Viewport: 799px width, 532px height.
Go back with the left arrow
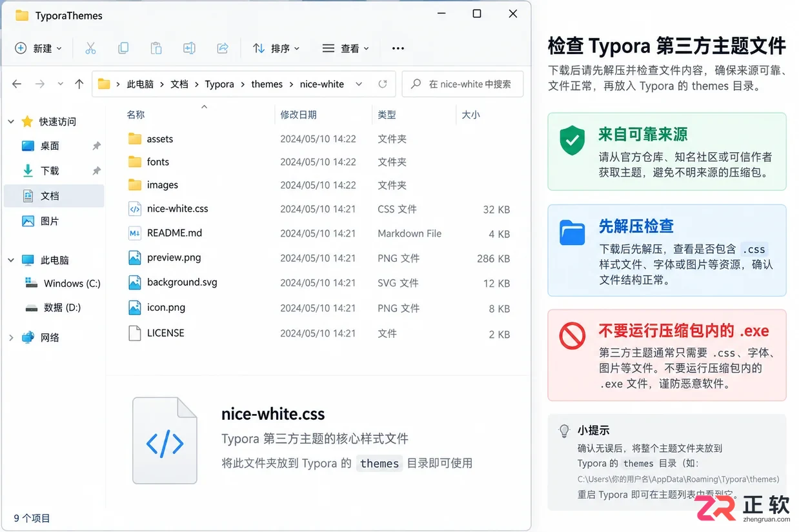(x=17, y=84)
